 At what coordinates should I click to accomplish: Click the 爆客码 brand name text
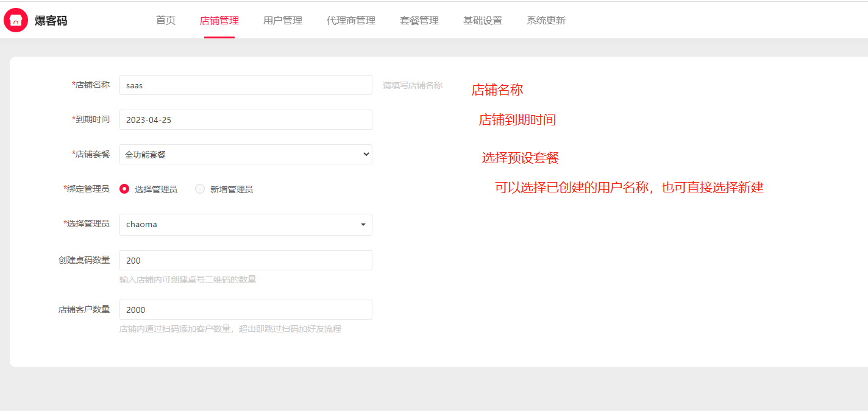(51, 21)
